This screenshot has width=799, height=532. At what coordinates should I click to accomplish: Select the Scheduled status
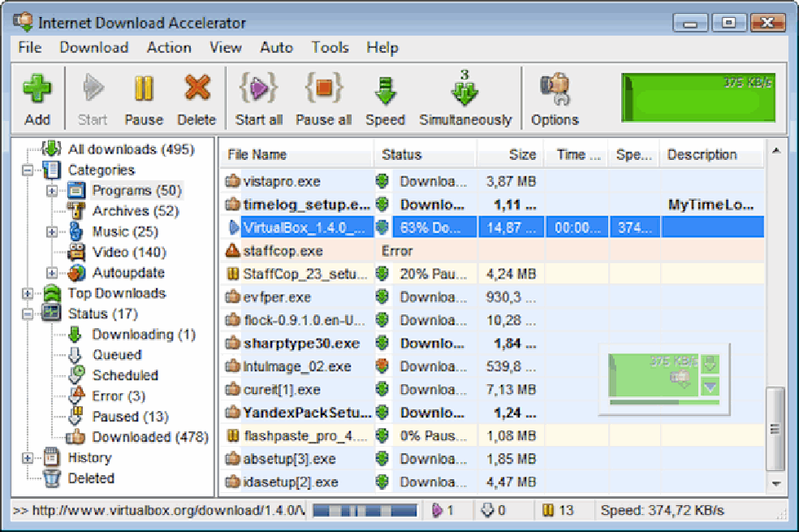pos(125,375)
